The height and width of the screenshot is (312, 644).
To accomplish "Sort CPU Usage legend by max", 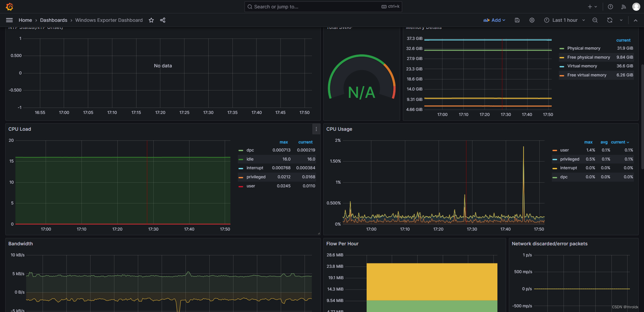I will (588, 142).
